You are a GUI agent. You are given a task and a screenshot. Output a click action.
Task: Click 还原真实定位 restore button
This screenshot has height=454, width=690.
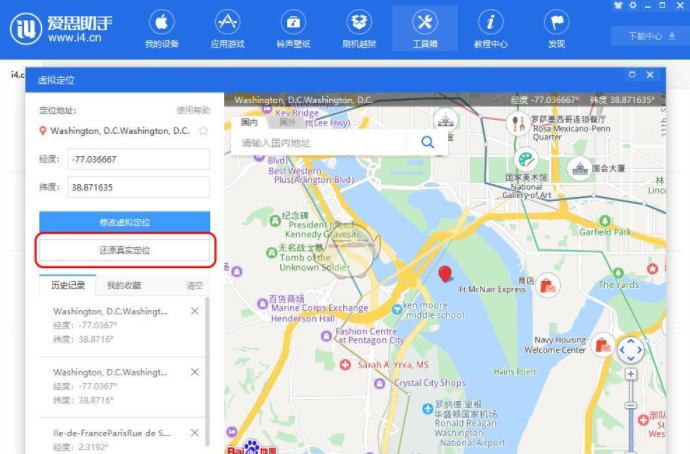124,250
